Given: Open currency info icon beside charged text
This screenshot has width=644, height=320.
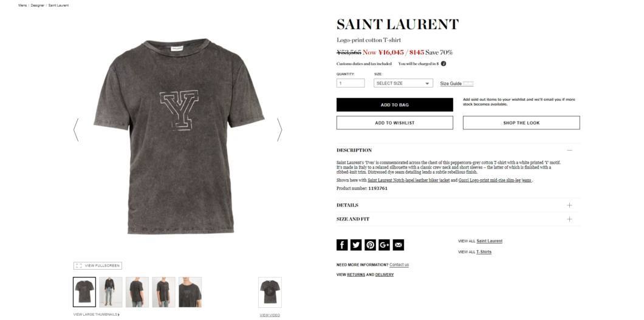Looking at the screenshot, I should coord(444,64).
